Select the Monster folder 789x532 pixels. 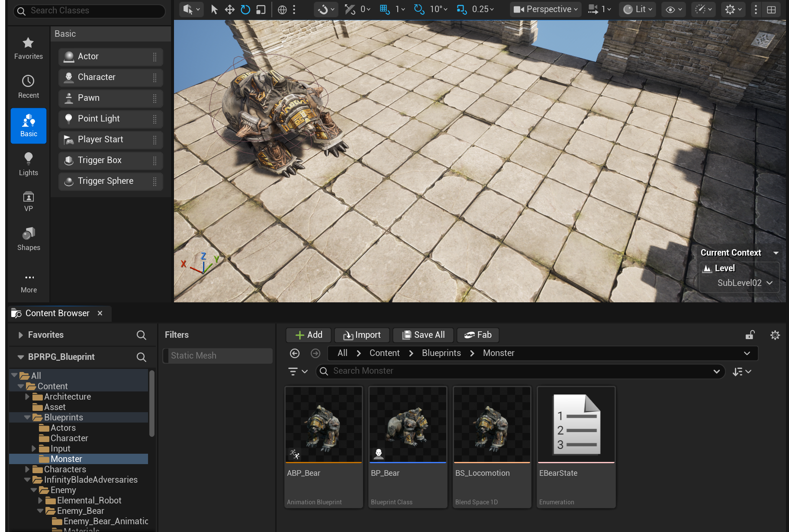78,459
